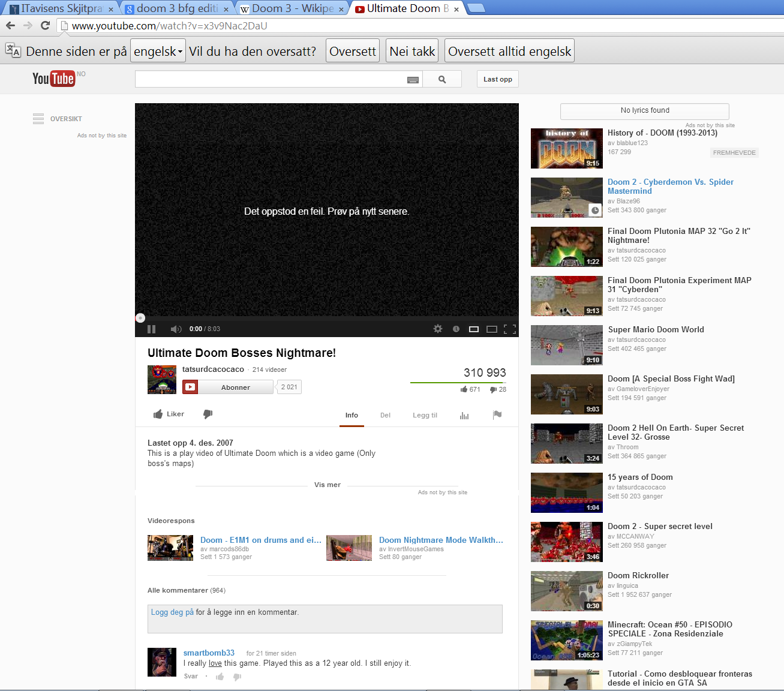Switch to small player size
The image size is (784, 691).
[474, 329]
